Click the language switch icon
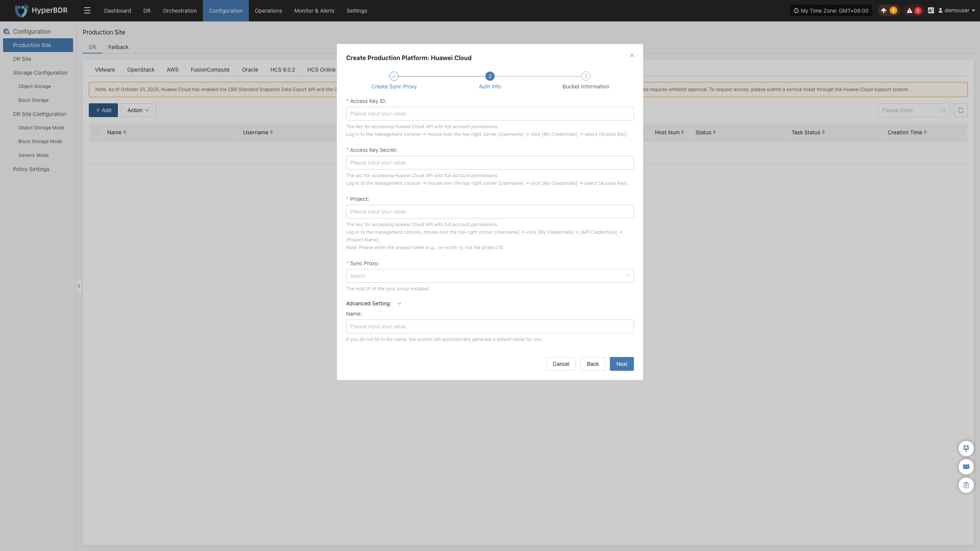Image resolution: width=980 pixels, height=551 pixels. tap(931, 11)
